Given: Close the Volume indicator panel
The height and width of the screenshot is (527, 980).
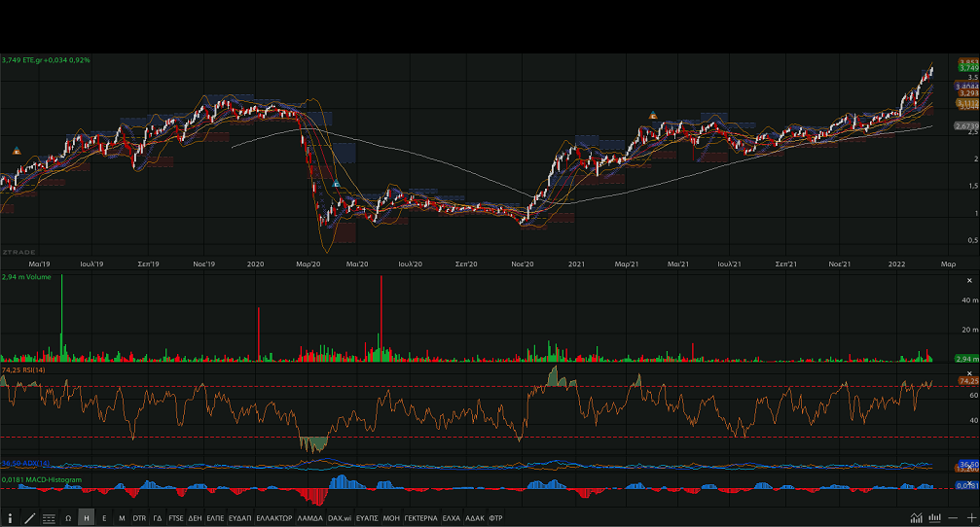Looking at the screenshot, I should coord(968,280).
